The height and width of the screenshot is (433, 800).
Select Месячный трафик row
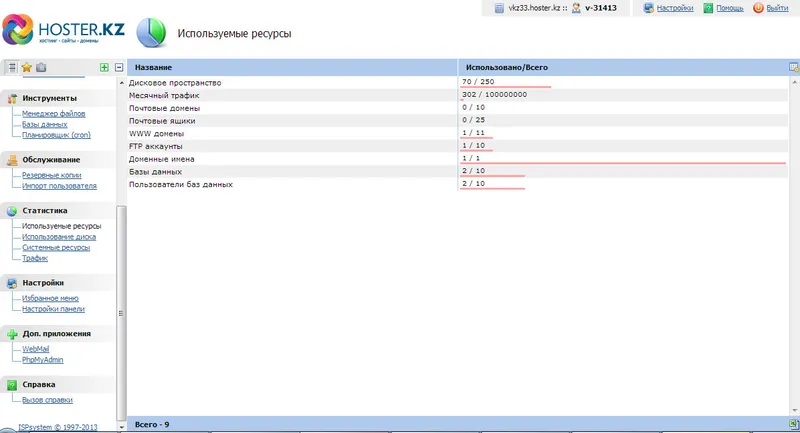tap(458, 95)
